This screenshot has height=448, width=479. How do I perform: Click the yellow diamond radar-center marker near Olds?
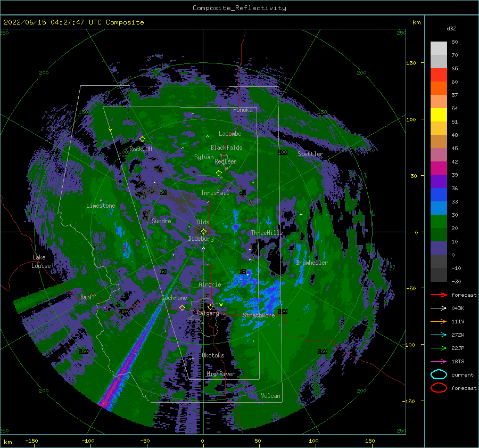(x=203, y=232)
